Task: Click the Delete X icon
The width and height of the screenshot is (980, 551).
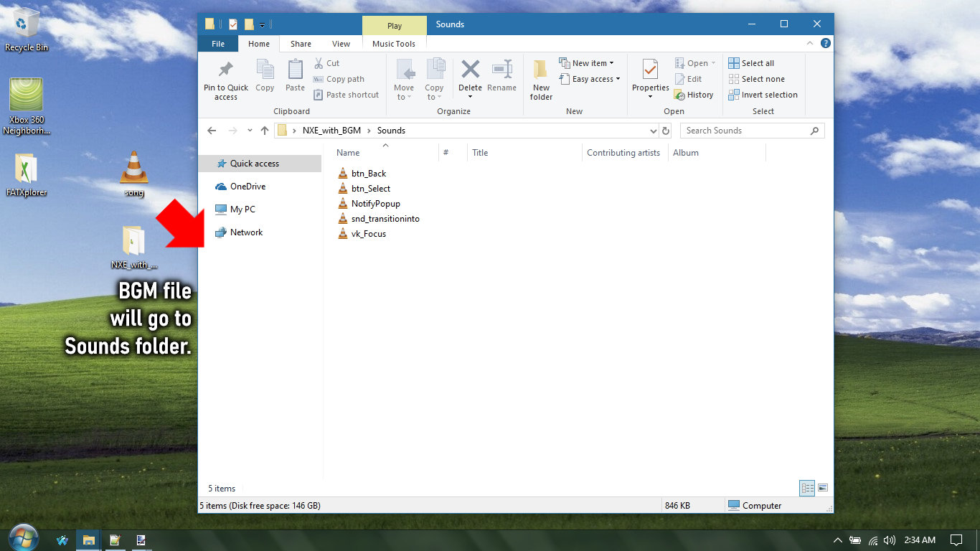Action: pos(471,70)
